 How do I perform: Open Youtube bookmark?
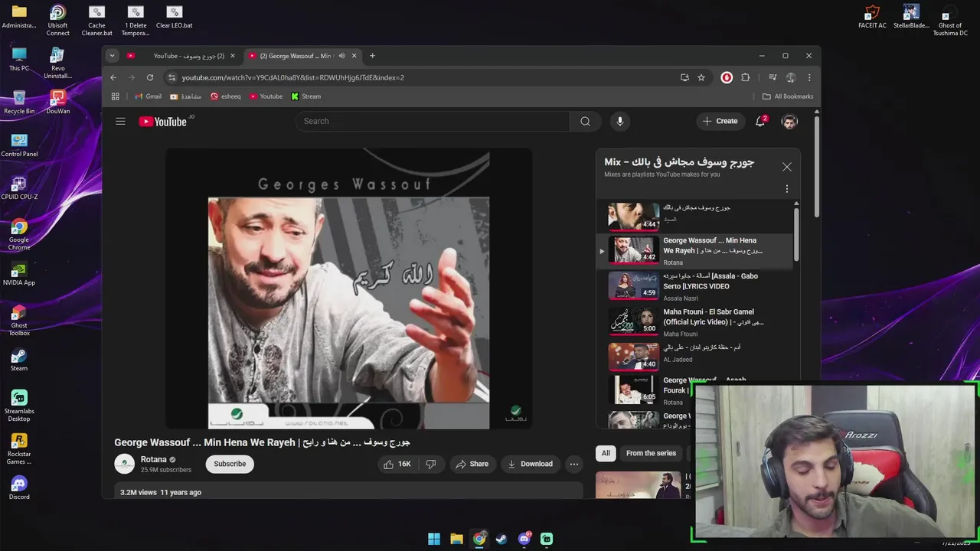[266, 96]
